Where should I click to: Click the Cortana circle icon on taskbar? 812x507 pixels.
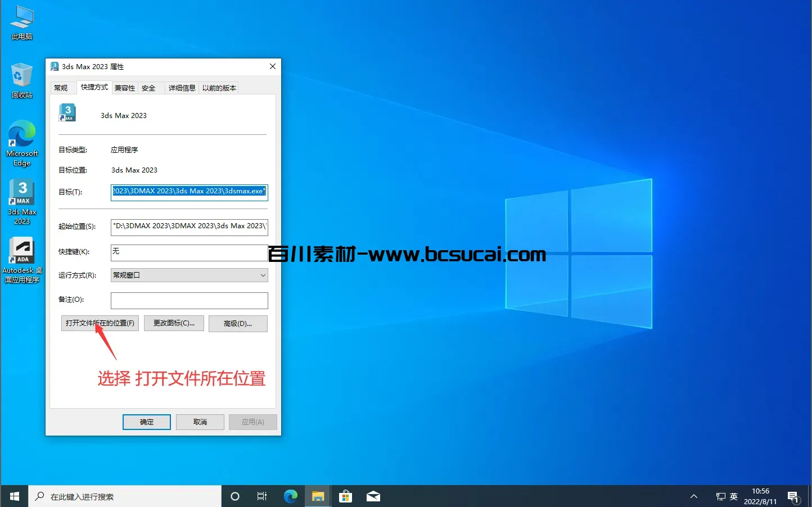click(235, 496)
